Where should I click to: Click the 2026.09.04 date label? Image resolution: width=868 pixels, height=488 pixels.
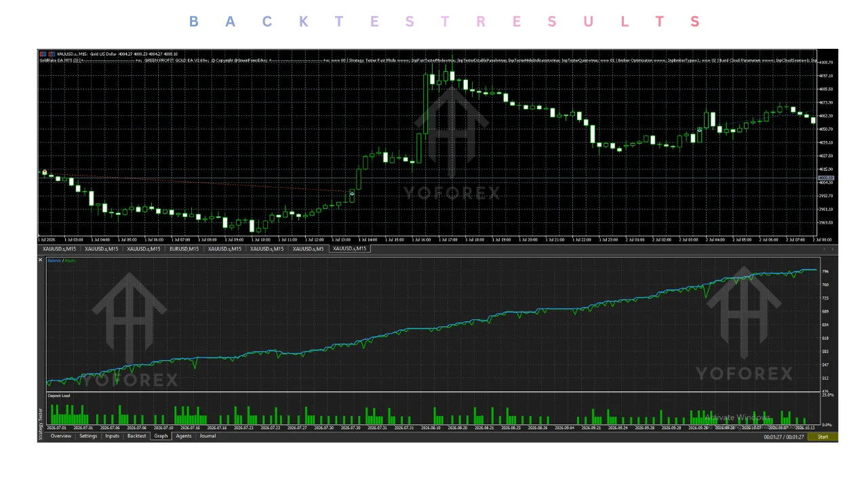[x=564, y=428]
